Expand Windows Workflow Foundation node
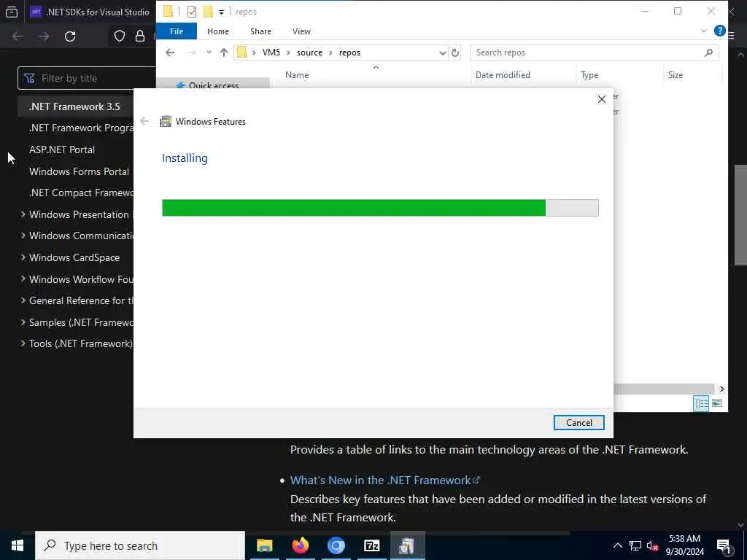The image size is (747, 560). [23, 279]
